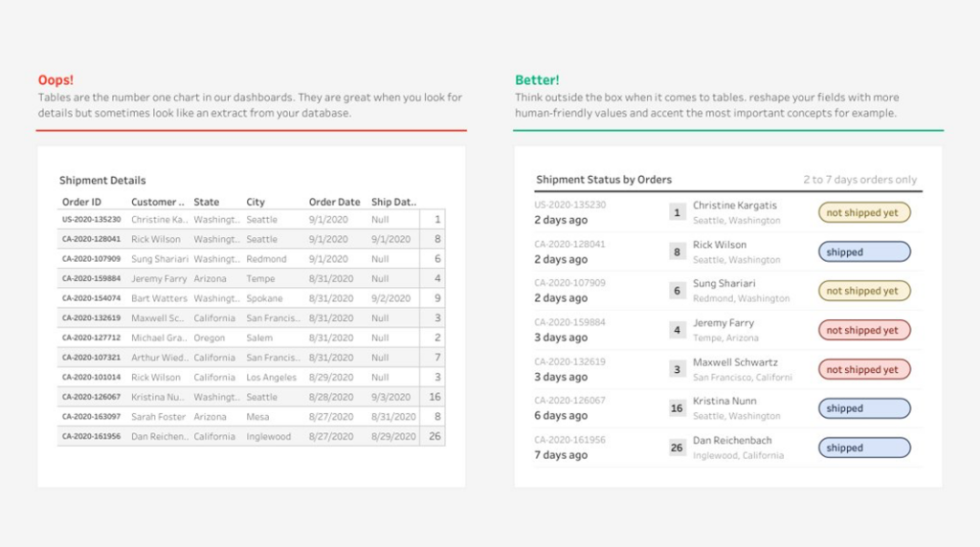Click '6 days ago' under CA-2020-126067
The image size is (980, 547).
[560, 415]
